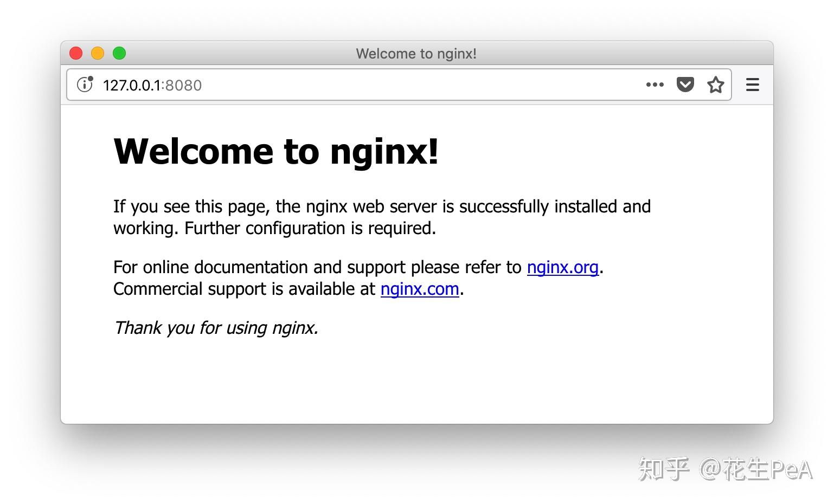Open the site information icon in address bar
Viewport: 834px width, 504px height.
(x=85, y=85)
